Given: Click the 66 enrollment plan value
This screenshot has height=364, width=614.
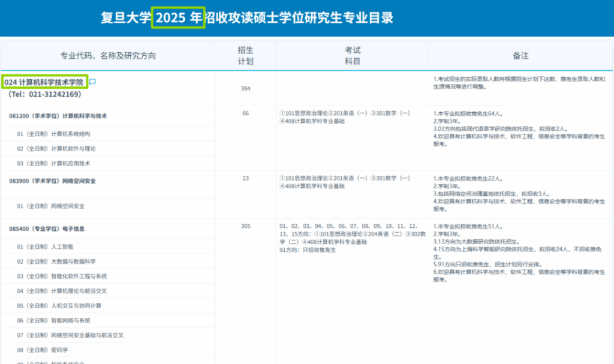Looking at the screenshot, I should tap(245, 113).
